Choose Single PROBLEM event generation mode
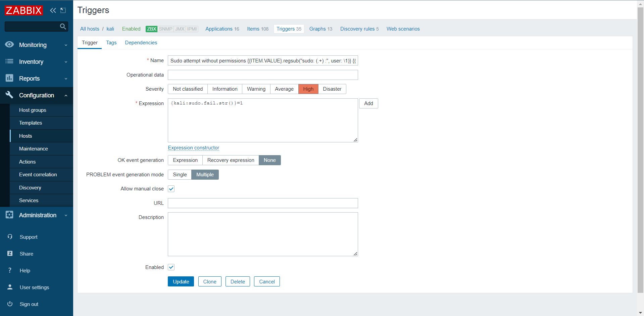The width and height of the screenshot is (644, 316). 180,175
